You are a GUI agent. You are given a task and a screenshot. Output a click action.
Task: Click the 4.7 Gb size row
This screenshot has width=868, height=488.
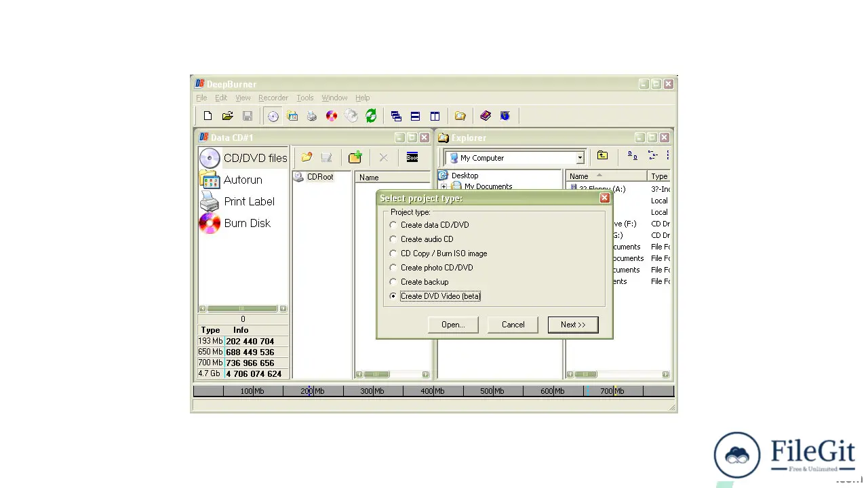243,374
